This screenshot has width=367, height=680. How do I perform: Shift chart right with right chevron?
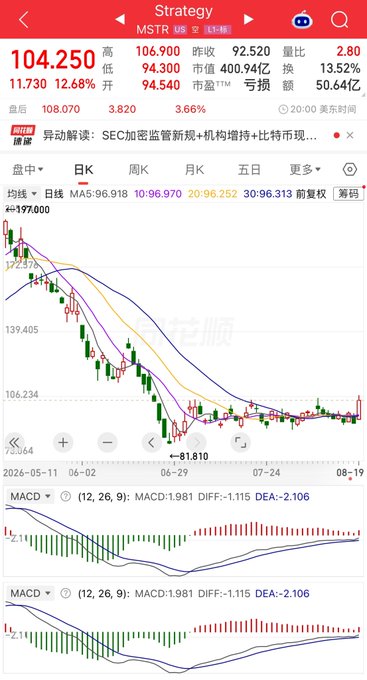click(196, 442)
